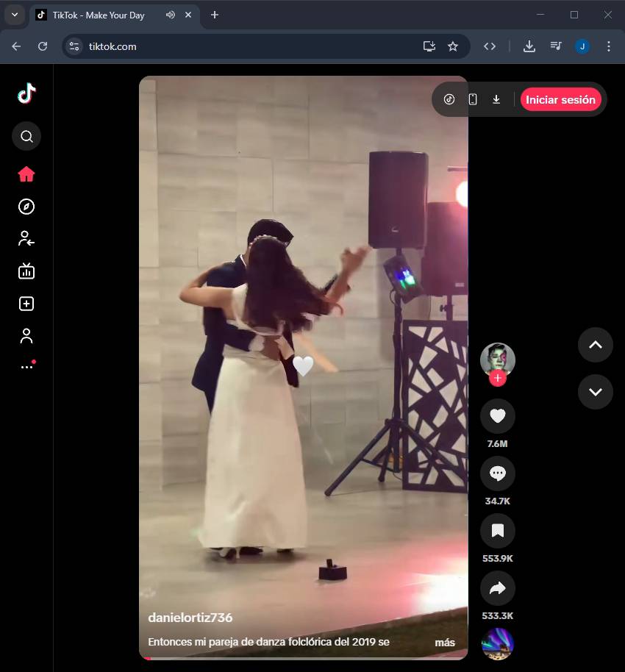Viewport: 625px width, 672px height.
Task: Click the video progress bar at bottom
Action: pyautogui.click(x=303, y=658)
